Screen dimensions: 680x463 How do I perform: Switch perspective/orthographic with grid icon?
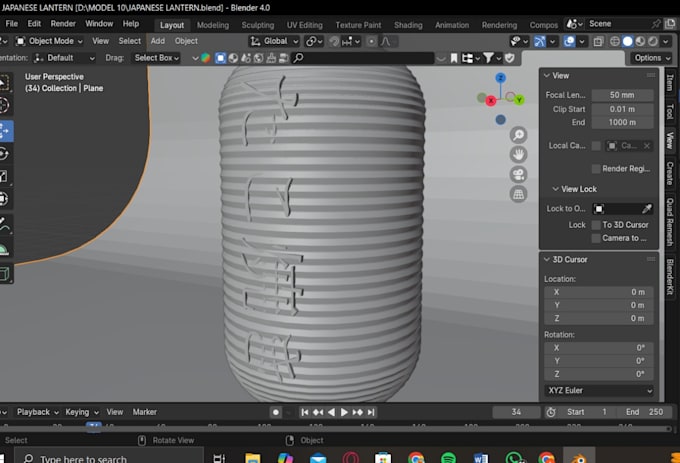518,194
